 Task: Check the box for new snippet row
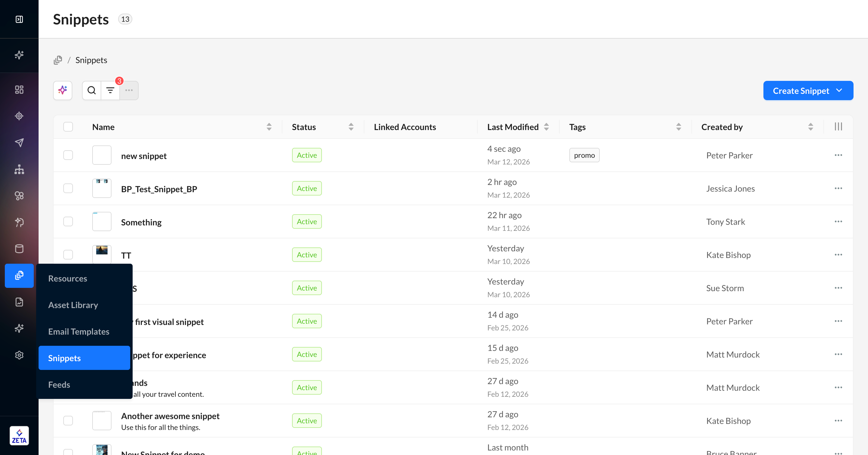pos(68,155)
